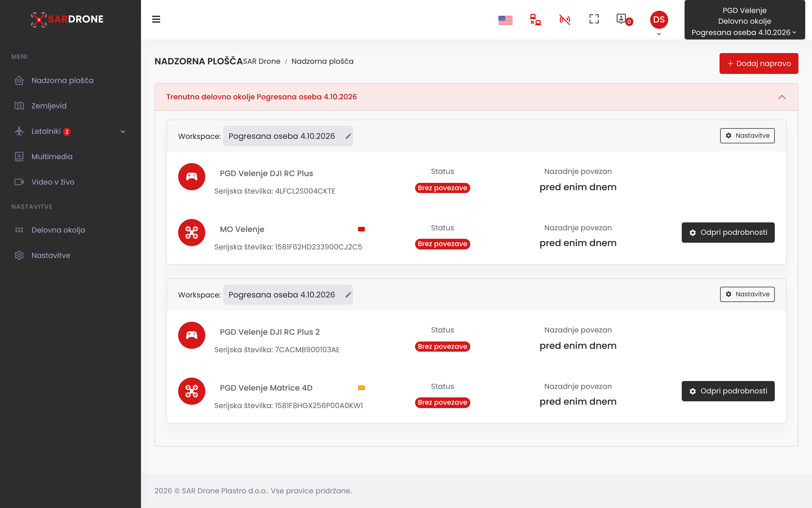Edit first workspace name pencil icon
Viewport: 812px width, 508px height.
tap(348, 136)
